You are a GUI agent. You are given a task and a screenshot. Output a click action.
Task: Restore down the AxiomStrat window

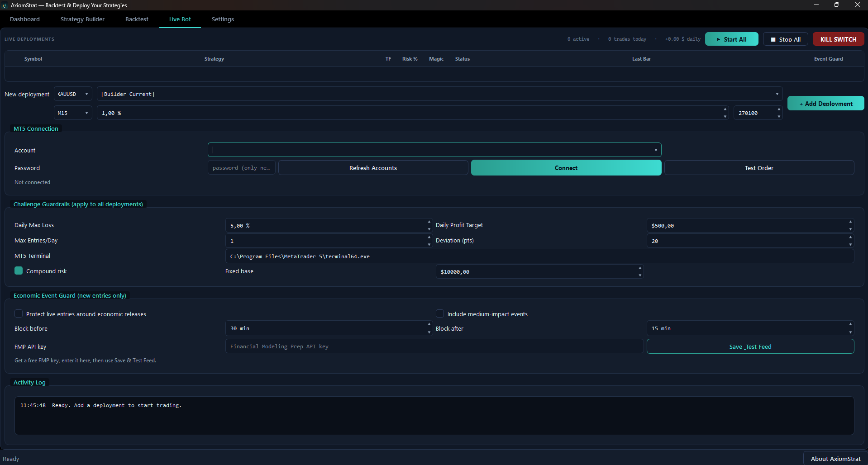click(837, 5)
